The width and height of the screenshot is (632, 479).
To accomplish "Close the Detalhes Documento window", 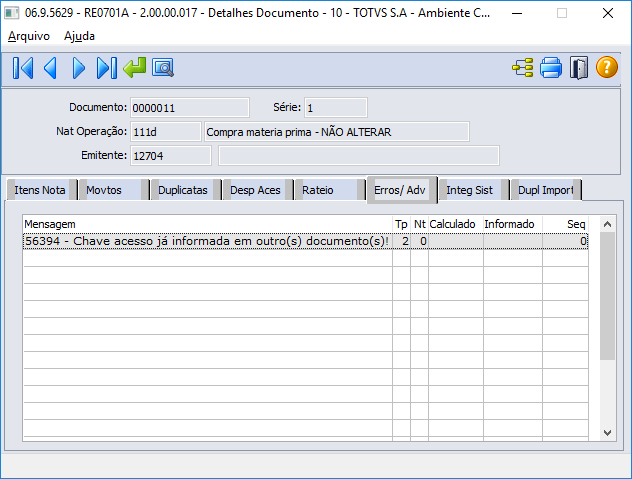I will click(x=608, y=13).
